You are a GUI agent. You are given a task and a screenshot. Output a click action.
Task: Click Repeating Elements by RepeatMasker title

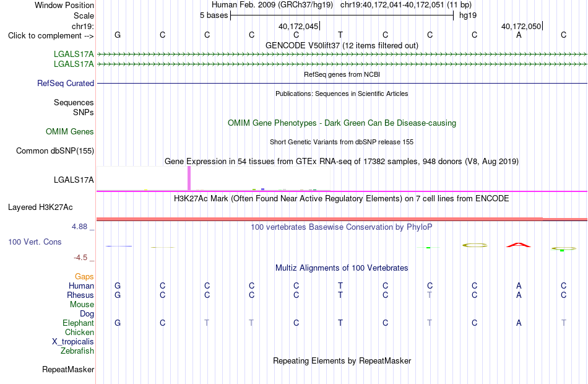pos(342,360)
